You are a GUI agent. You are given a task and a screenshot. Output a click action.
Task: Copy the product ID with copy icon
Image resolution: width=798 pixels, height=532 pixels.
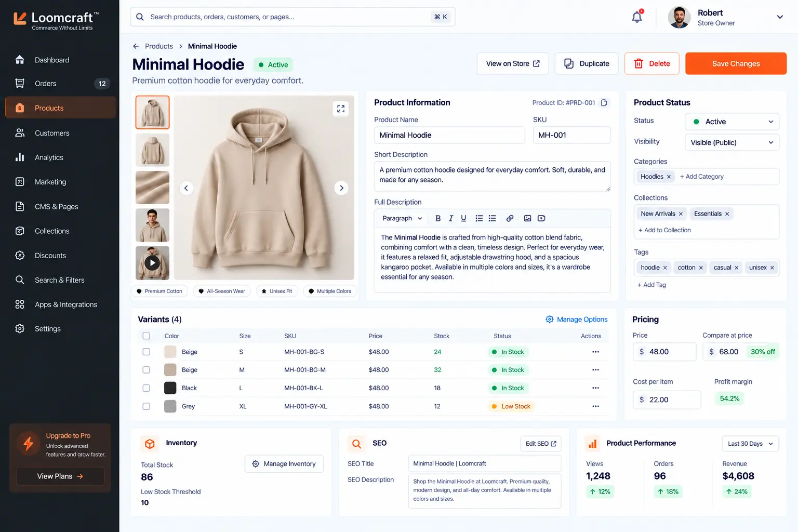(x=604, y=103)
